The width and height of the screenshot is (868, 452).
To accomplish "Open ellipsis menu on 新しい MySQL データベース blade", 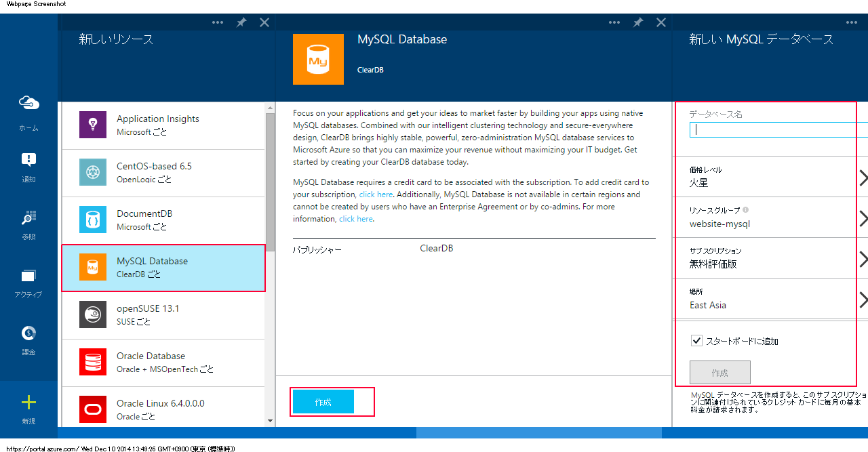I will click(852, 22).
